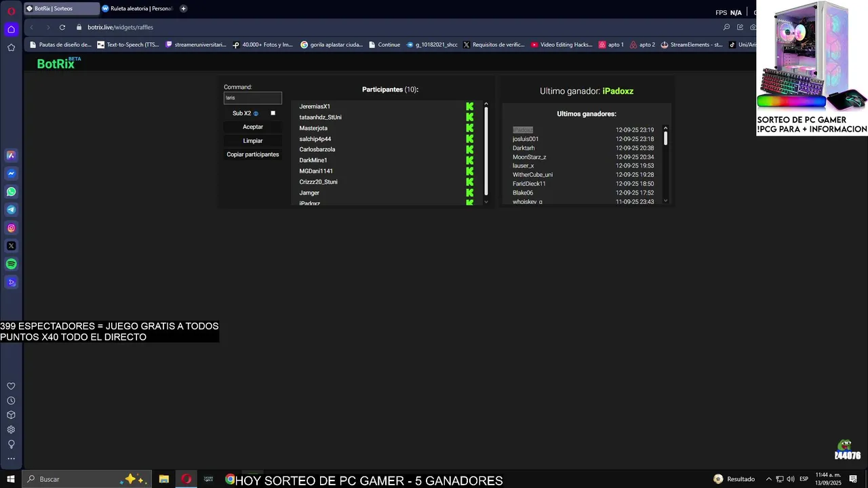The image size is (868, 488).
Task: Focus the Command input field
Action: point(252,98)
